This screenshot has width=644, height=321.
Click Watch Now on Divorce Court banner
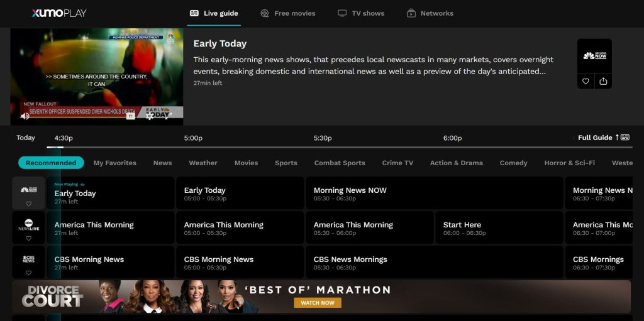pos(318,303)
